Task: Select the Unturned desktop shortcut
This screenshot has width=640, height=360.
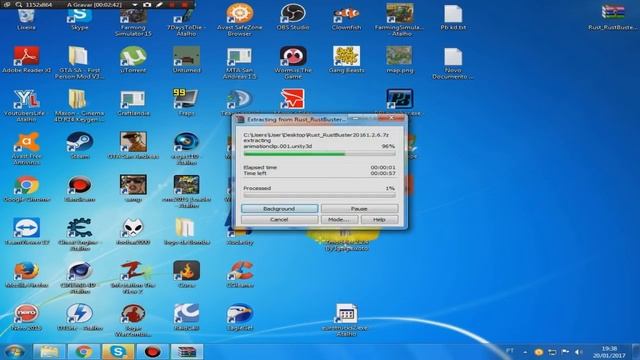Action: point(187,60)
